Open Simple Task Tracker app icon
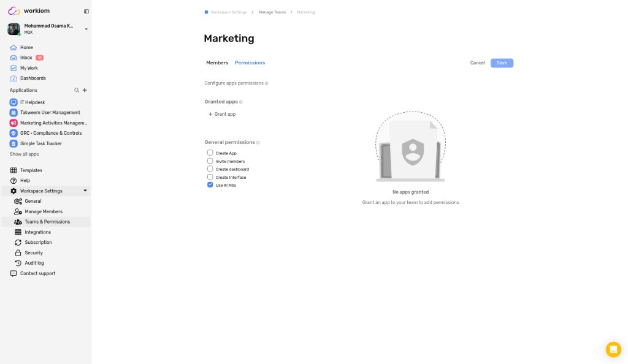The image size is (628, 364). [13, 143]
